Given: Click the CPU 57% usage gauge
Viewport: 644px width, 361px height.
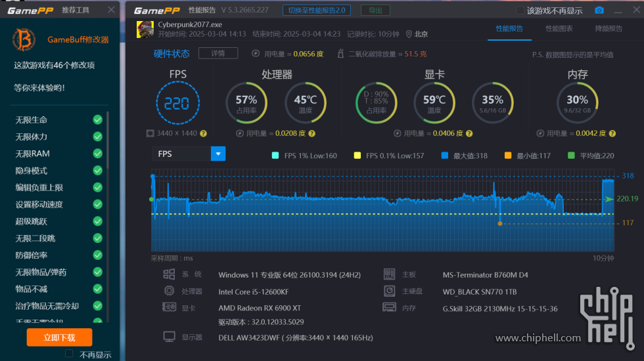Looking at the screenshot, I should (x=246, y=103).
